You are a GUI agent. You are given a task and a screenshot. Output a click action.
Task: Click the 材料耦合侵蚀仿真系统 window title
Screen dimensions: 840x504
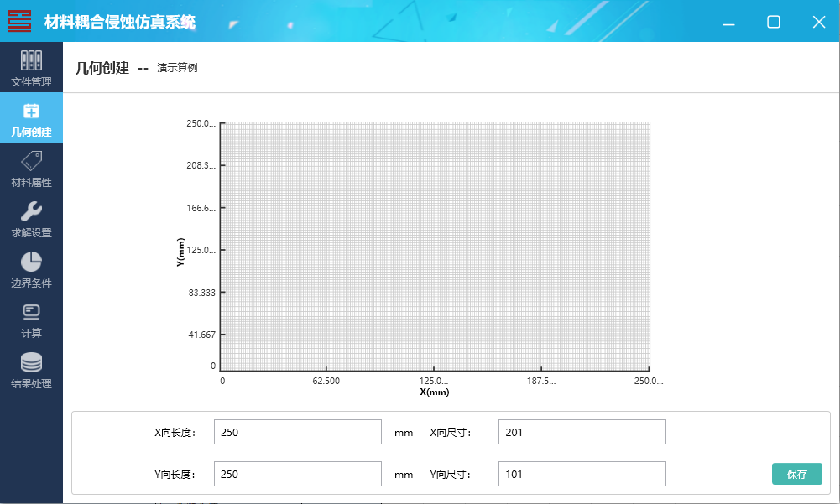point(120,22)
